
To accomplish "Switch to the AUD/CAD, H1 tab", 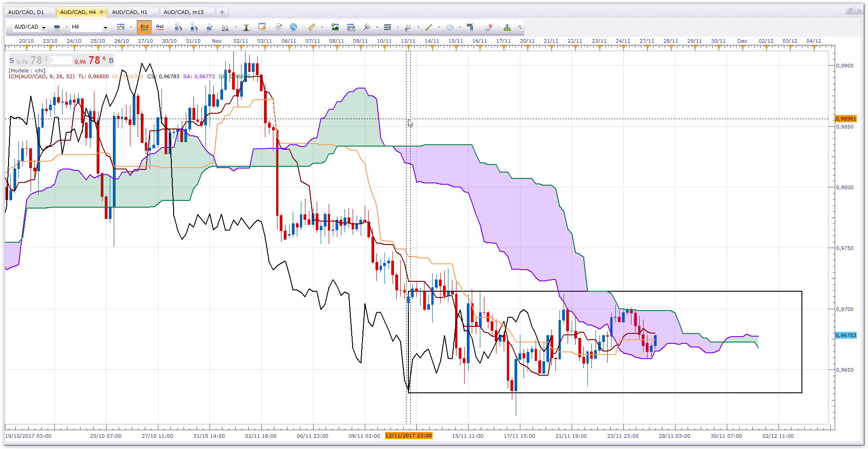I will click(x=133, y=12).
